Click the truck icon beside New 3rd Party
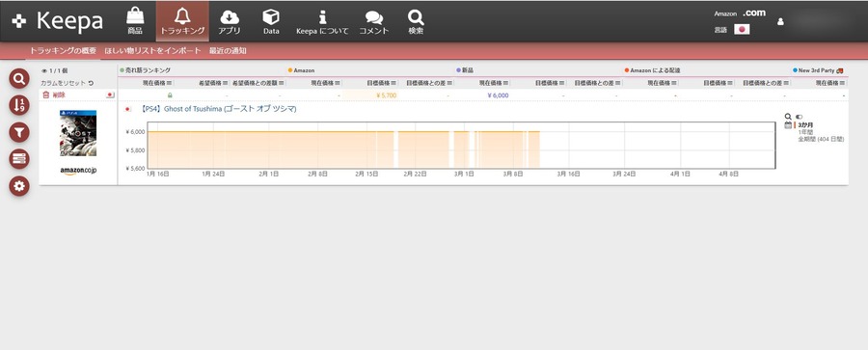Screen dimensions: 868x350 tap(840, 71)
